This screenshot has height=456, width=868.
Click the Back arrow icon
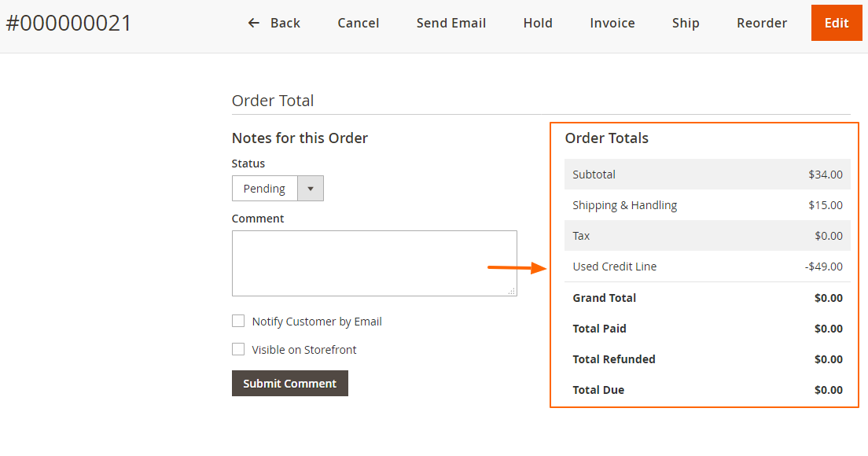coord(253,24)
